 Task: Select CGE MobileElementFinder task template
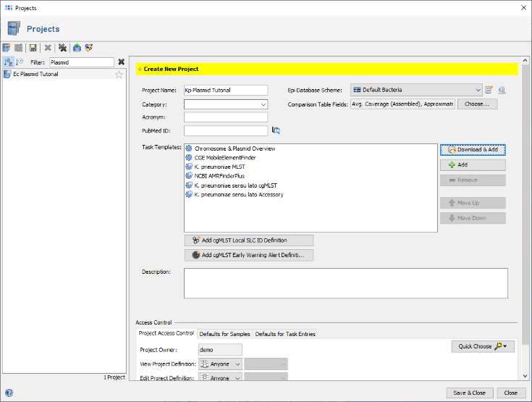[x=225, y=158]
